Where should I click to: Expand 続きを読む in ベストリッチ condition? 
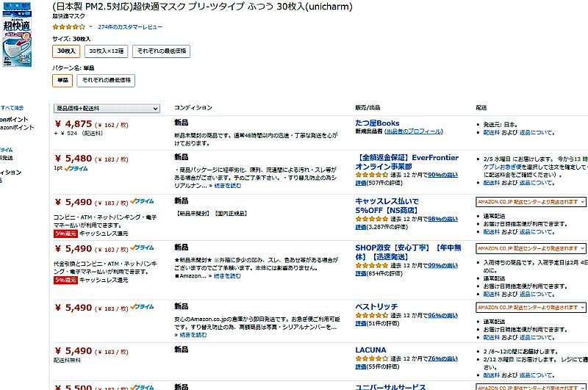coord(193,335)
